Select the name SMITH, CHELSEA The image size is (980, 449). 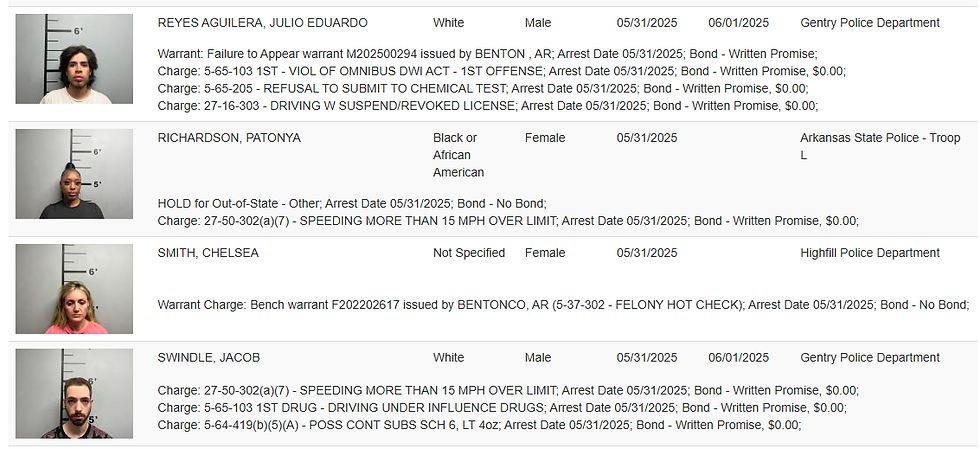208,253
